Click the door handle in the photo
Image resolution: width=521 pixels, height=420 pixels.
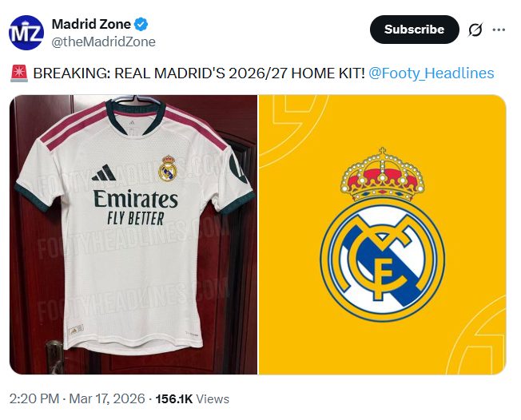coord(54,357)
